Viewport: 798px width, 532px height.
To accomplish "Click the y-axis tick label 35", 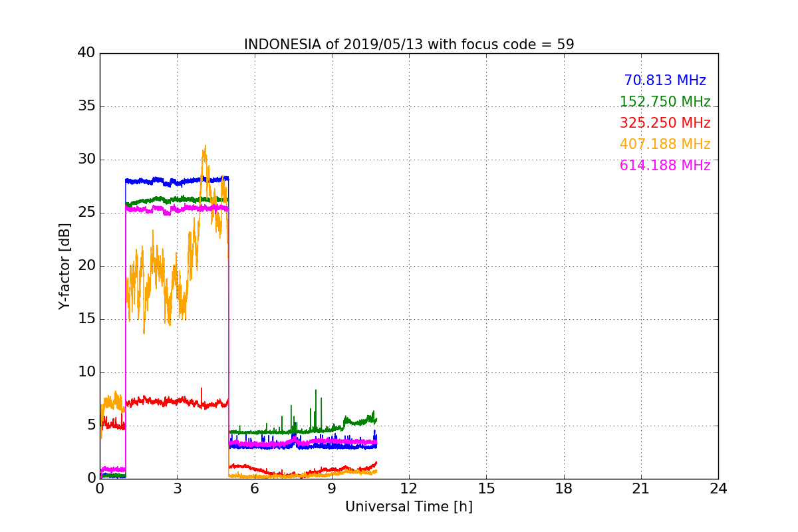I will tap(86, 106).
